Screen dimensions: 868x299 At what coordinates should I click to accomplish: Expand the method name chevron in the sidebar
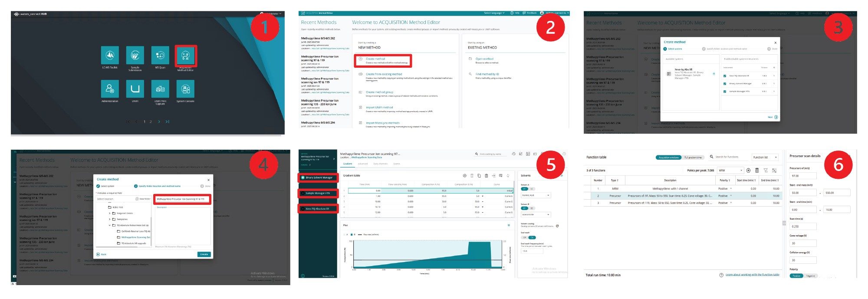334,159
